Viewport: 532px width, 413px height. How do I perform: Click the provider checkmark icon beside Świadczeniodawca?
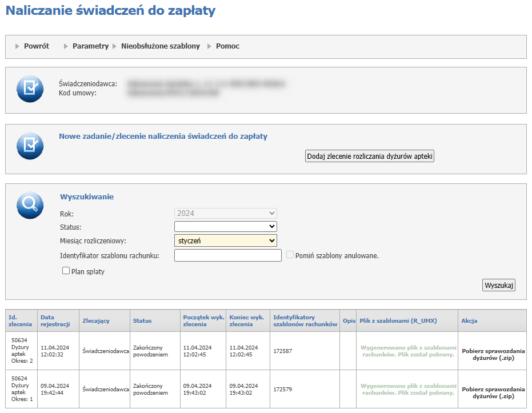30,89
